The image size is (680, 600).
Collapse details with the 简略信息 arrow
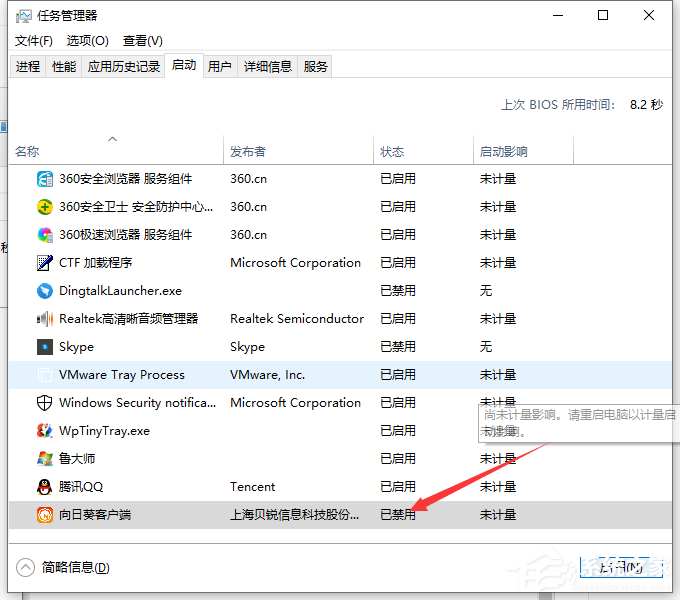[x=25, y=567]
